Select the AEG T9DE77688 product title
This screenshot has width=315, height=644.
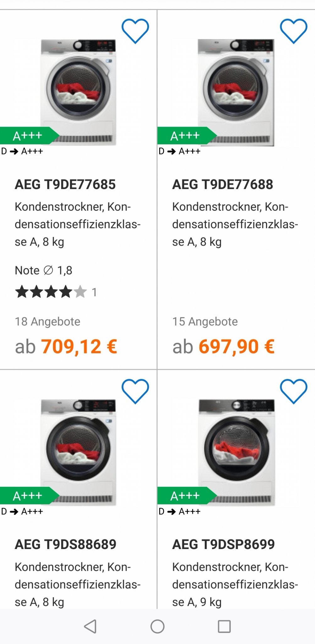click(x=223, y=184)
